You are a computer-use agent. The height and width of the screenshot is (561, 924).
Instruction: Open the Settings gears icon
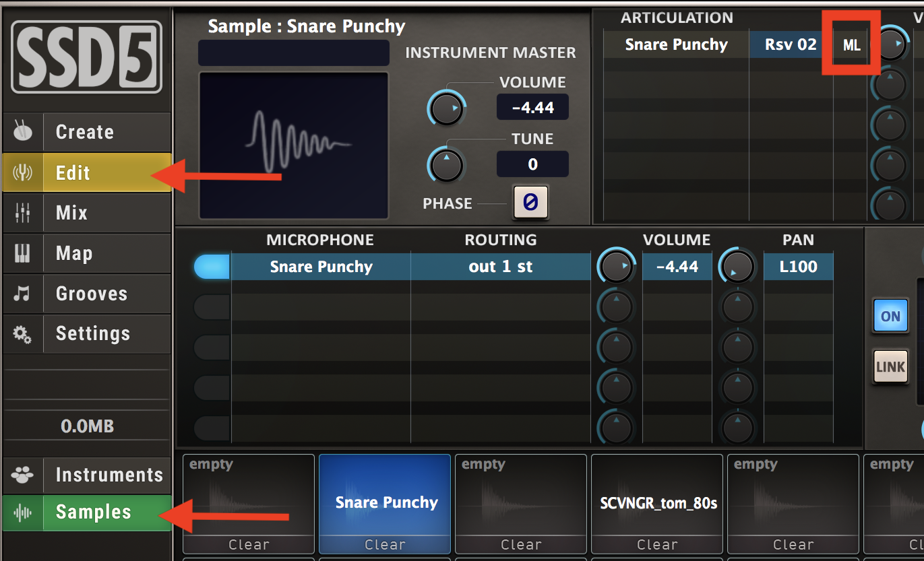23,334
